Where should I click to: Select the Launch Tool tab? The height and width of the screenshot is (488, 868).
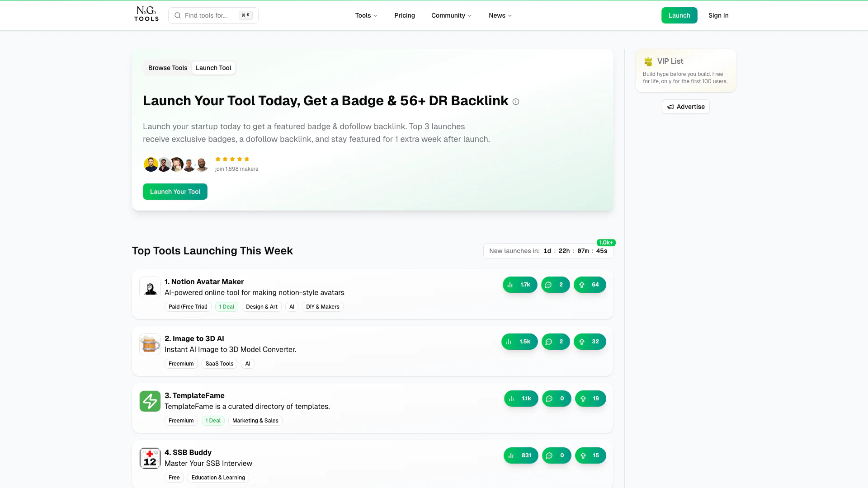213,68
